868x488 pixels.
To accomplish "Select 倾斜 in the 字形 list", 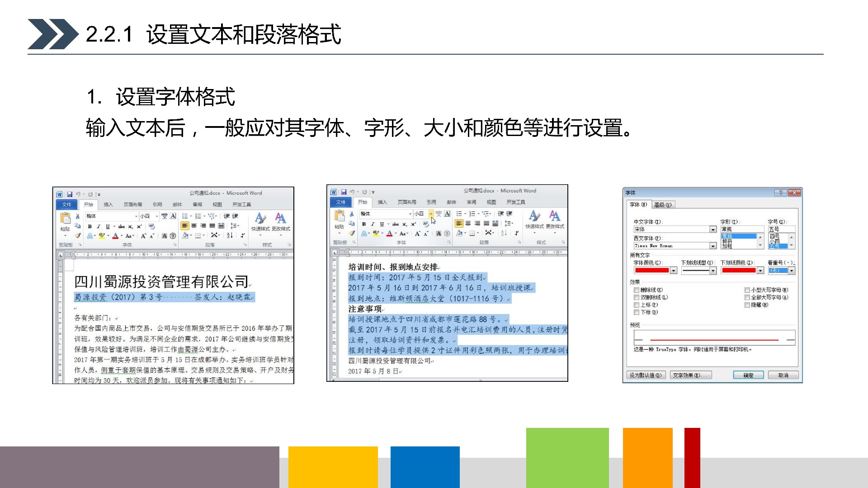I will [727, 241].
